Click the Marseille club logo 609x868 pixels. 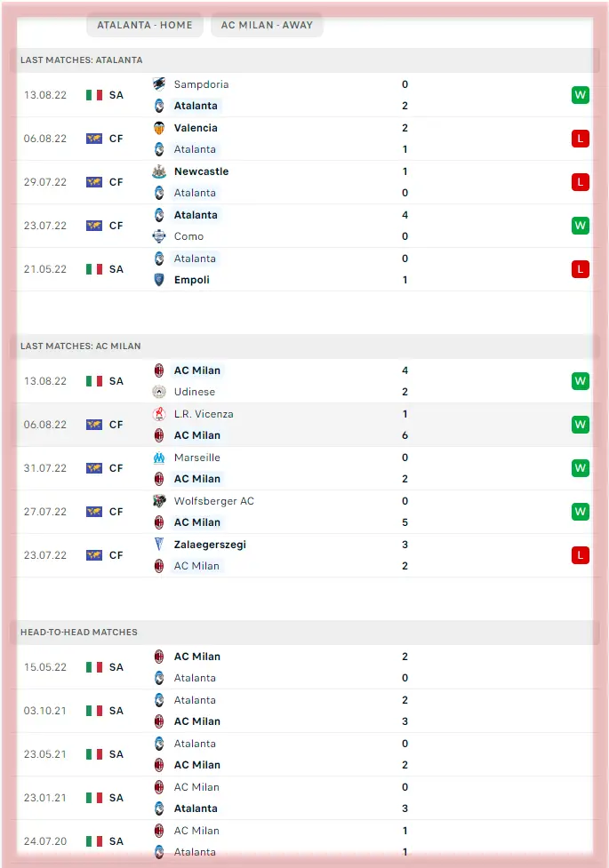click(x=159, y=458)
